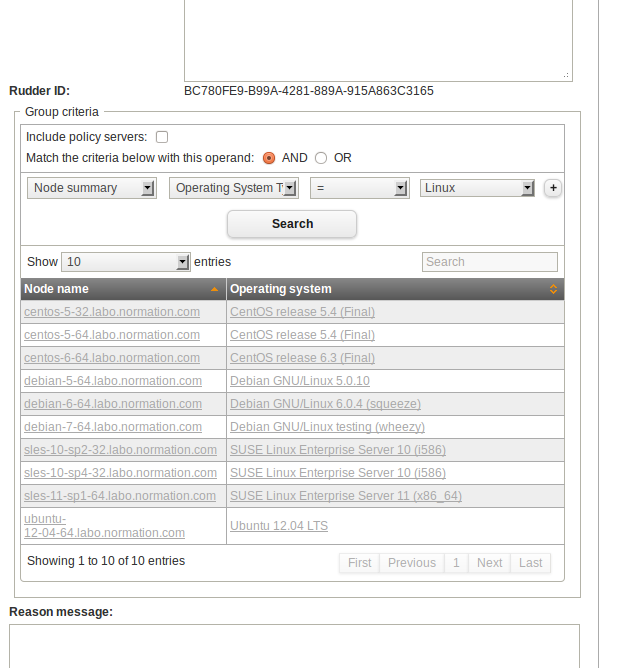Click Ubuntu 12.04 LTS link

click(279, 526)
